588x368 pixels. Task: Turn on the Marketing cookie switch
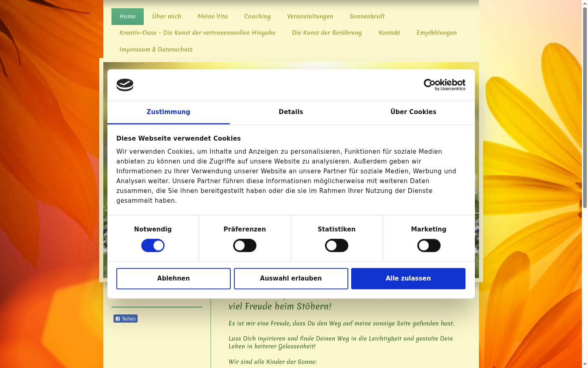[x=429, y=246]
